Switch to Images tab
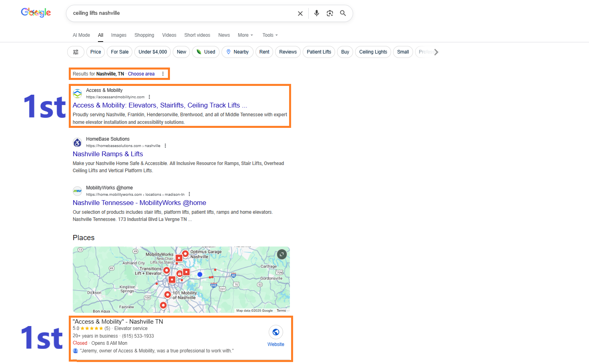 coord(119,35)
